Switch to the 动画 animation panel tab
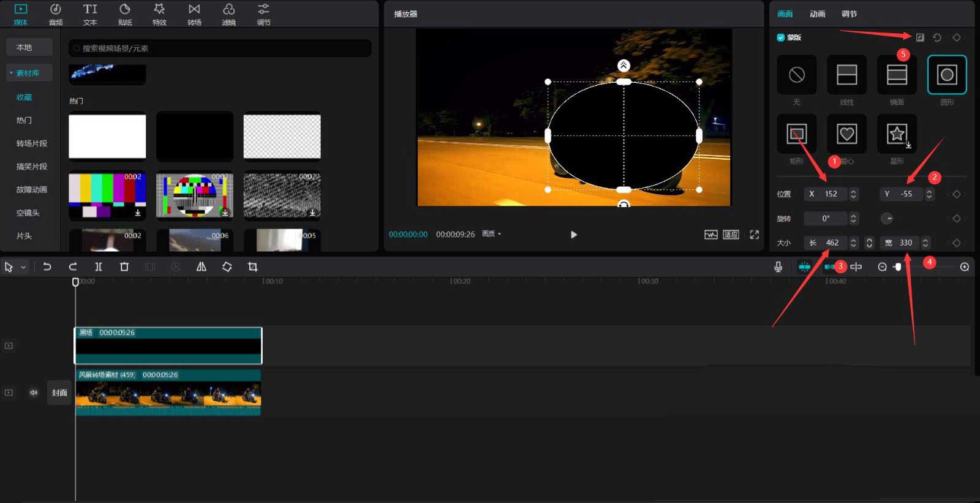Viewport: 980px width, 503px height. 817,13
